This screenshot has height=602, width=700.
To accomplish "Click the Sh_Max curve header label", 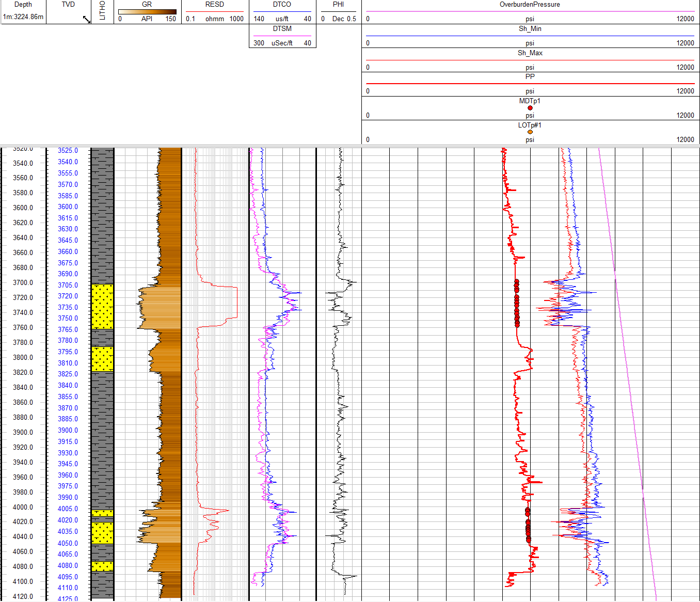I will click(x=530, y=53).
